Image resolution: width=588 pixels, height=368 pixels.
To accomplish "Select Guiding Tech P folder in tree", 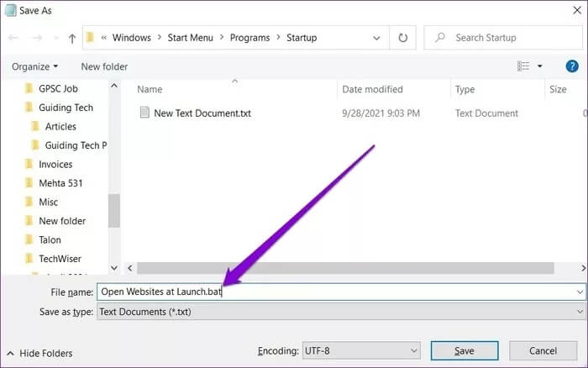I will [76, 145].
